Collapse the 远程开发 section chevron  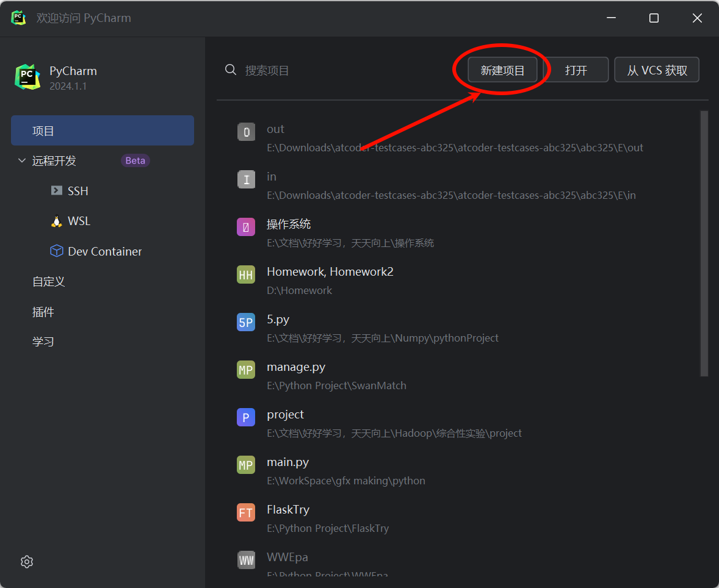click(x=21, y=160)
